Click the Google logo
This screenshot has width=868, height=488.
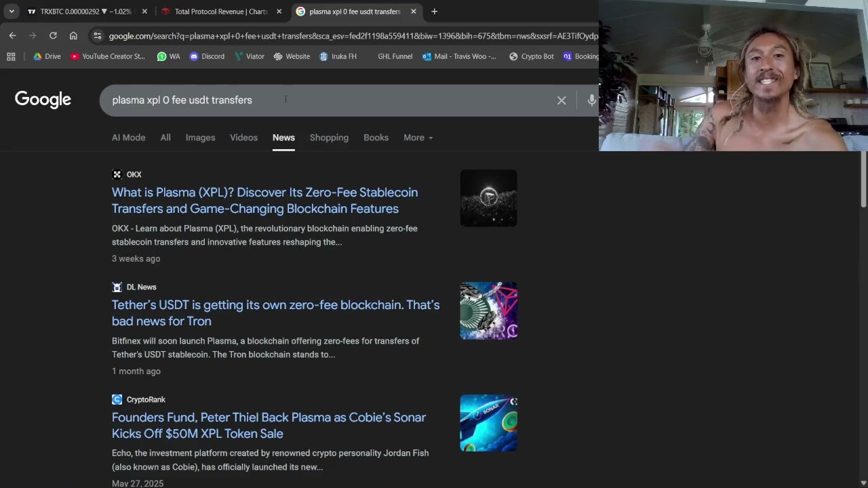point(43,100)
